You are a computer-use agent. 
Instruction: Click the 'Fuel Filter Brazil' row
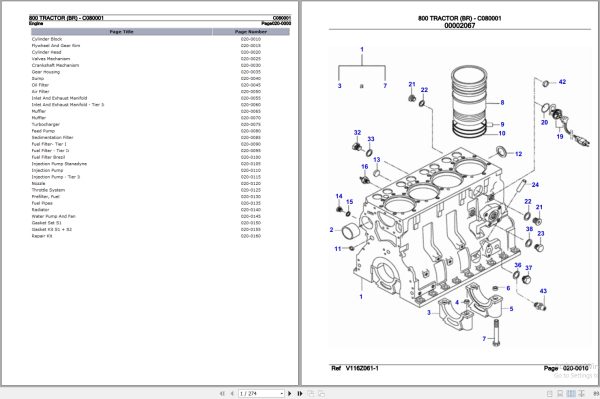(x=160, y=157)
